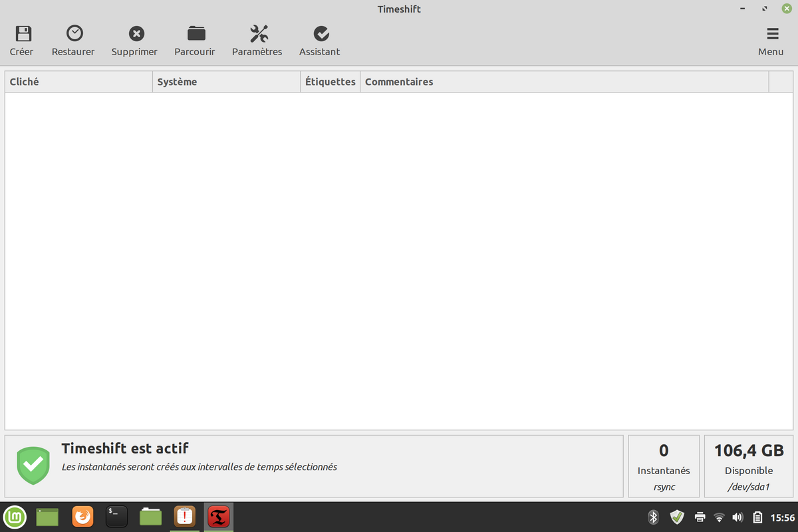Maximize the Timeshift window

pos(765,9)
